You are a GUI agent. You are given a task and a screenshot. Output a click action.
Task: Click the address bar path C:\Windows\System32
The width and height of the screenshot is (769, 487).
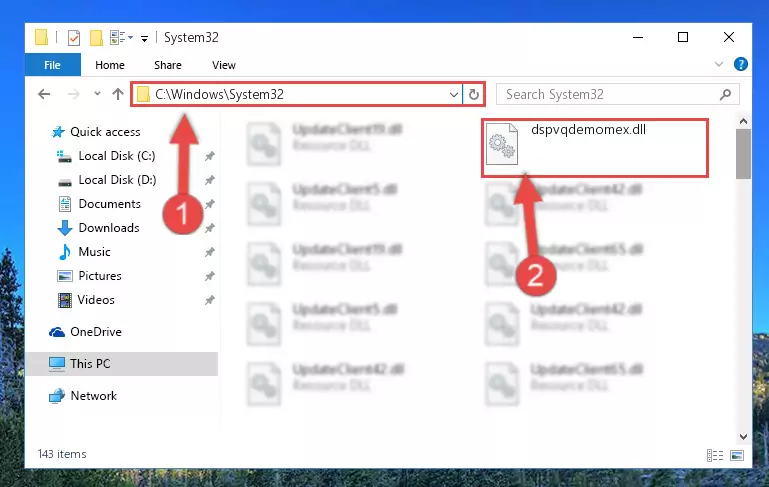(219, 94)
